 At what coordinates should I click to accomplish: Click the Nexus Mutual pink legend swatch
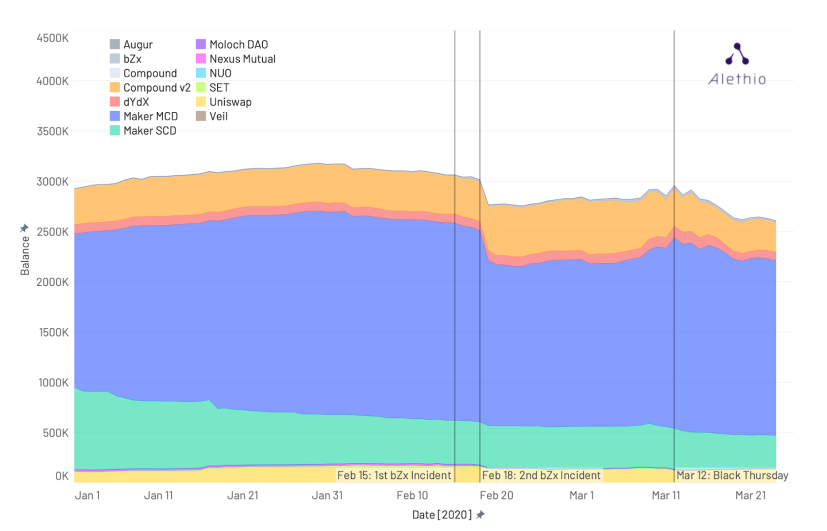(201, 59)
